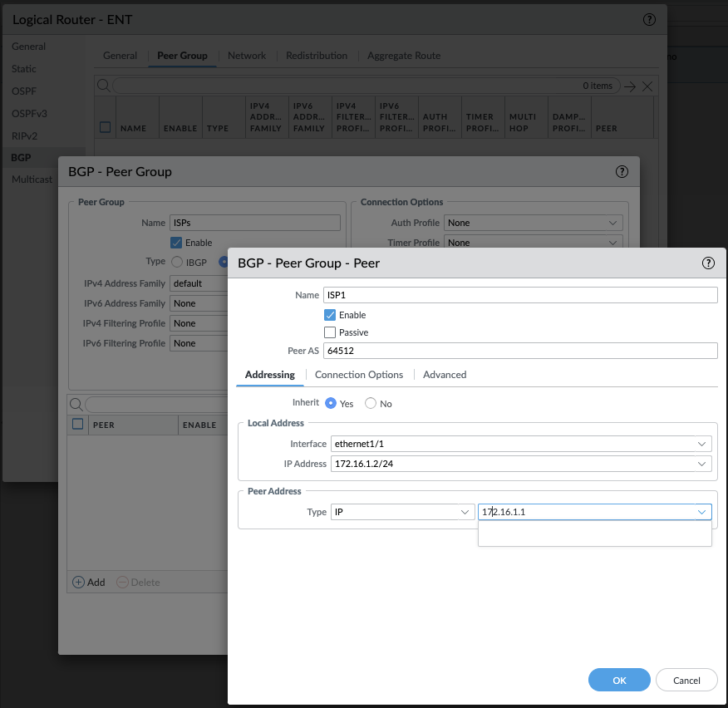Cancel the peer dialog
Viewport: 728px width, 708px height.
tap(686, 680)
